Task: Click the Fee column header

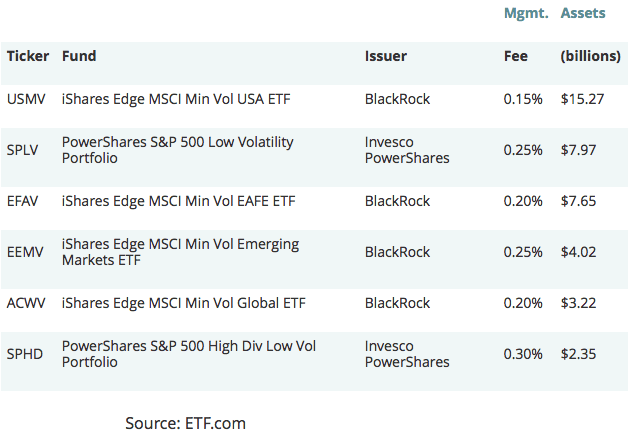Action: [x=515, y=56]
